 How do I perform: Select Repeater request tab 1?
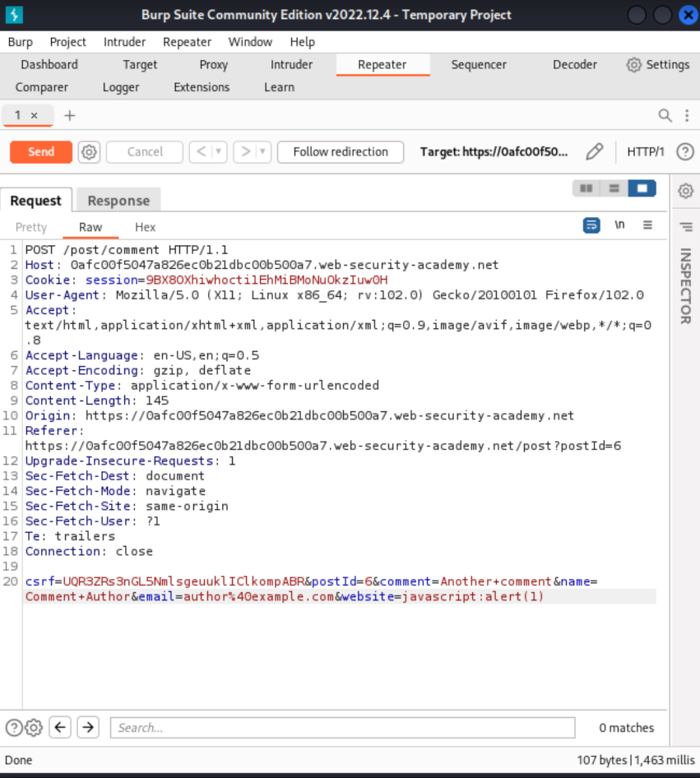point(18,116)
